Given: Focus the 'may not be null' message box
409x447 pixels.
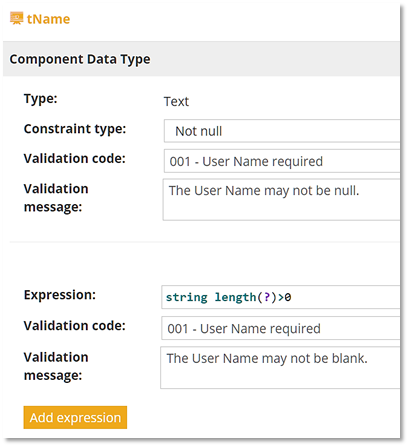Looking at the screenshot, I should tap(281, 200).
